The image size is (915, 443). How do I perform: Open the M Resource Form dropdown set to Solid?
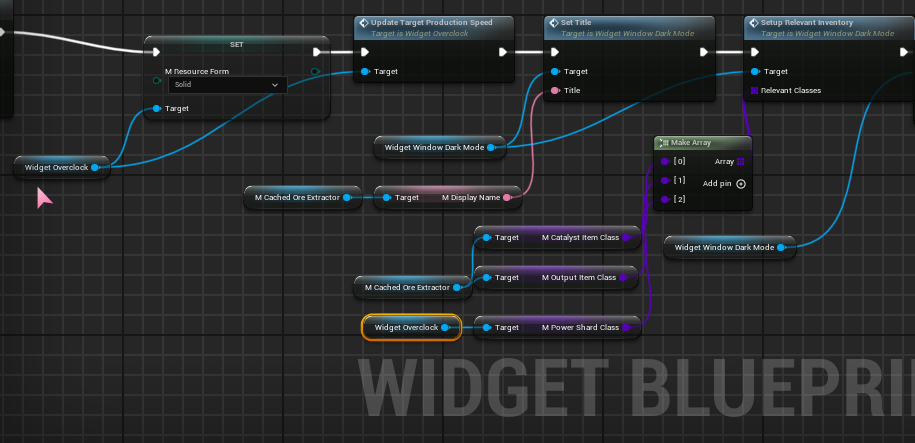click(x=228, y=85)
